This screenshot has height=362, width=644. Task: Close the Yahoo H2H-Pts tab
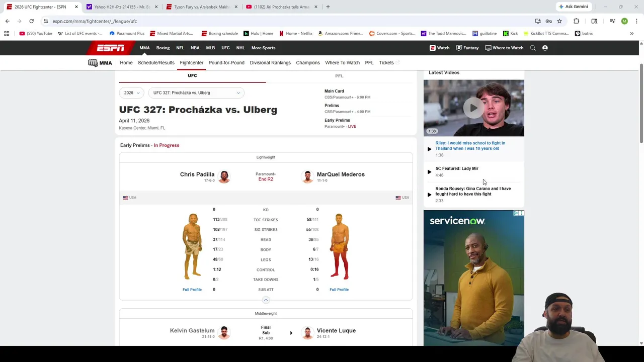pos(156,7)
